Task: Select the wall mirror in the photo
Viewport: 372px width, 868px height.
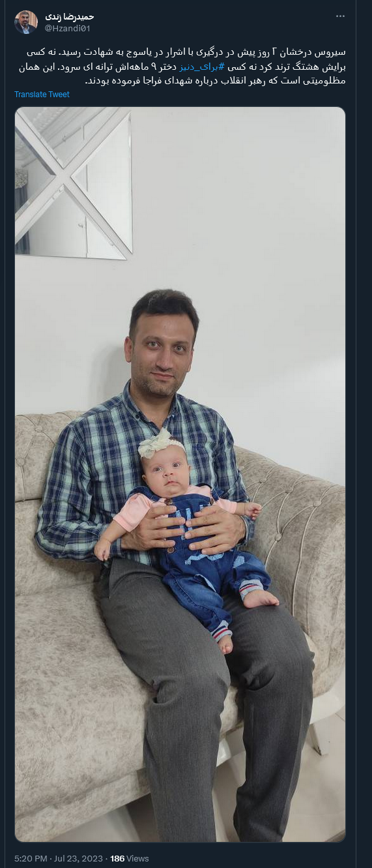Action: [x=74, y=183]
